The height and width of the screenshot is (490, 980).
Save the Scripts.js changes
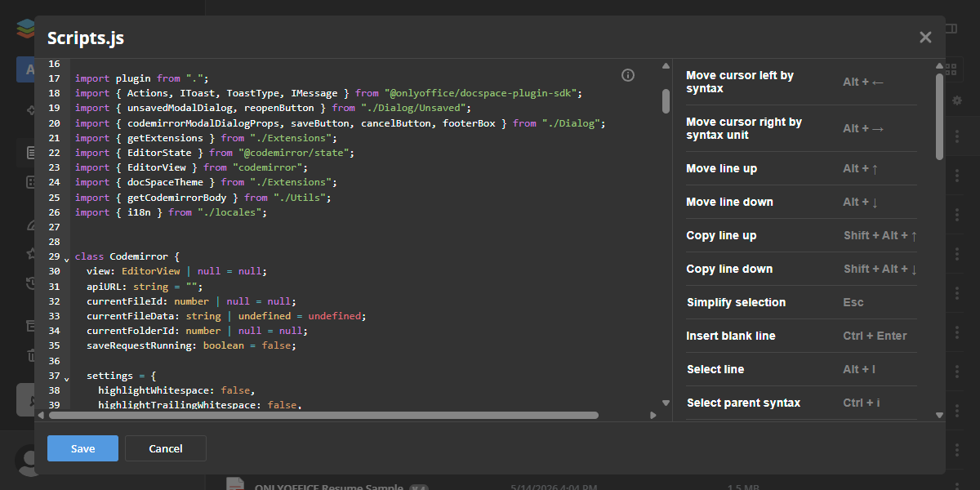click(x=82, y=448)
